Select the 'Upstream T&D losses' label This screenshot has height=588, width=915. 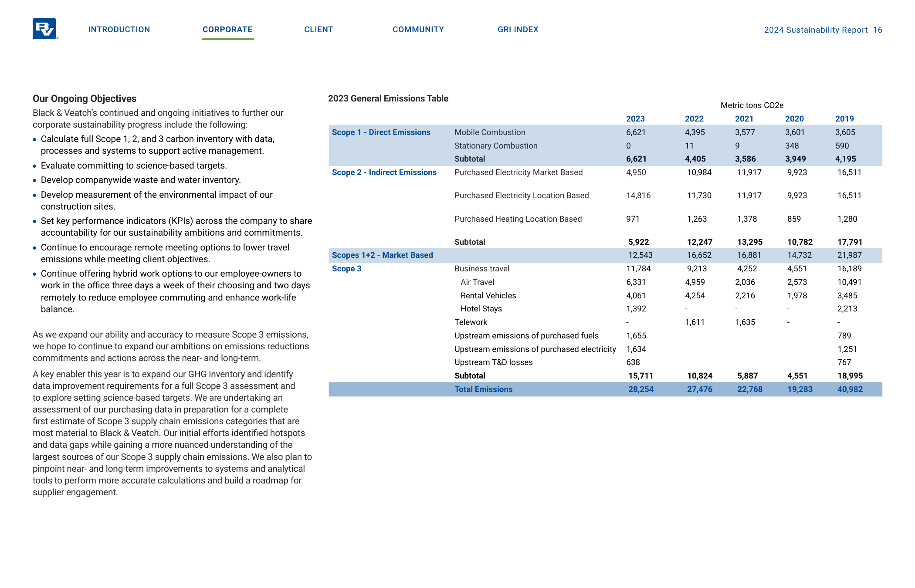[x=494, y=362]
